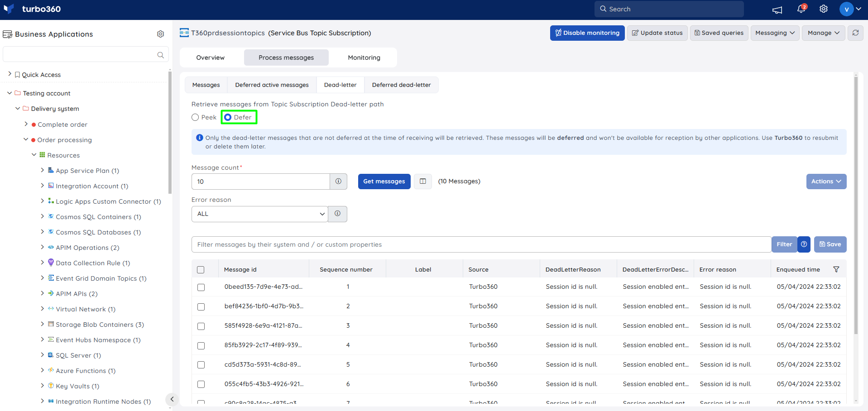868x411 pixels.
Task: Check the message cd5d373a row checkbox
Action: pos(201,365)
